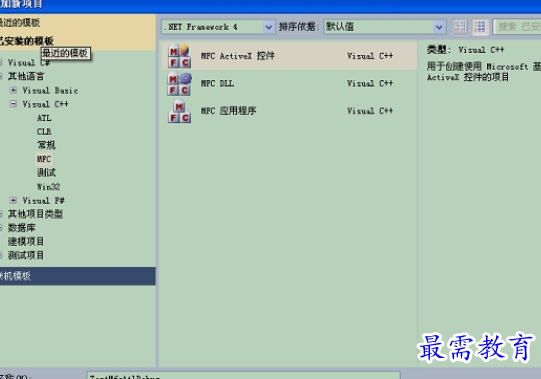The height and width of the screenshot is (379, 541).
Task: Select the 建模项目 node
Action: [x=26, y=242]
